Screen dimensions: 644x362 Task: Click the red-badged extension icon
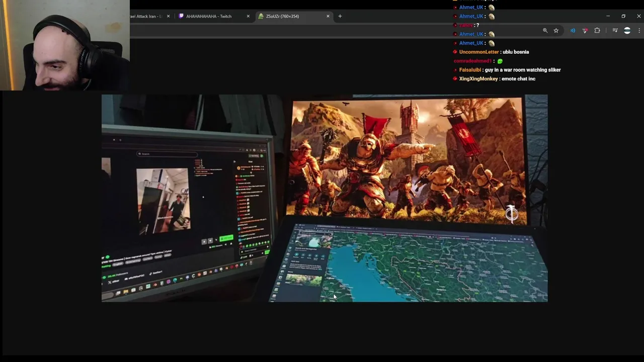click(x=585, y=31)
